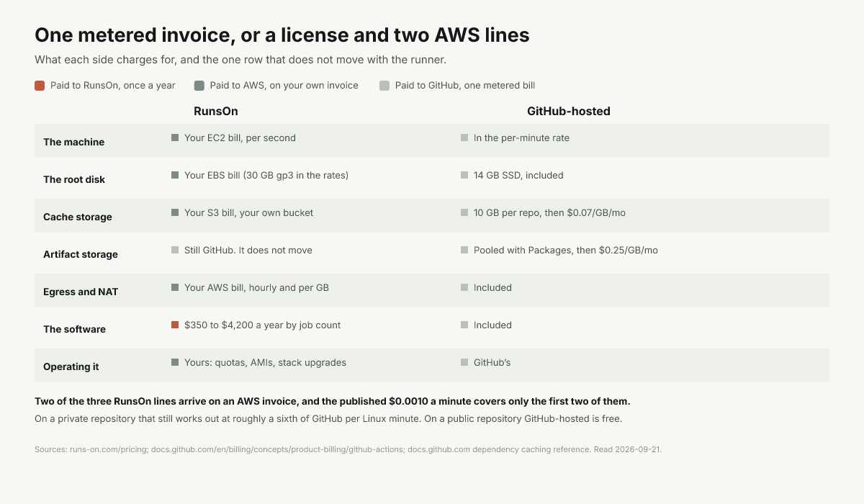The width and height of the screenshot is (864, 504).
Task: Click the light gray "Paid to GitHub" legend swatch
Action: pos(384,86)
